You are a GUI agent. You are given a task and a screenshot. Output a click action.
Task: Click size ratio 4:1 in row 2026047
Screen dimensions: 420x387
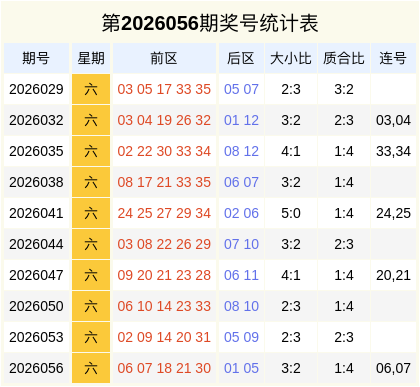(291, 275)
